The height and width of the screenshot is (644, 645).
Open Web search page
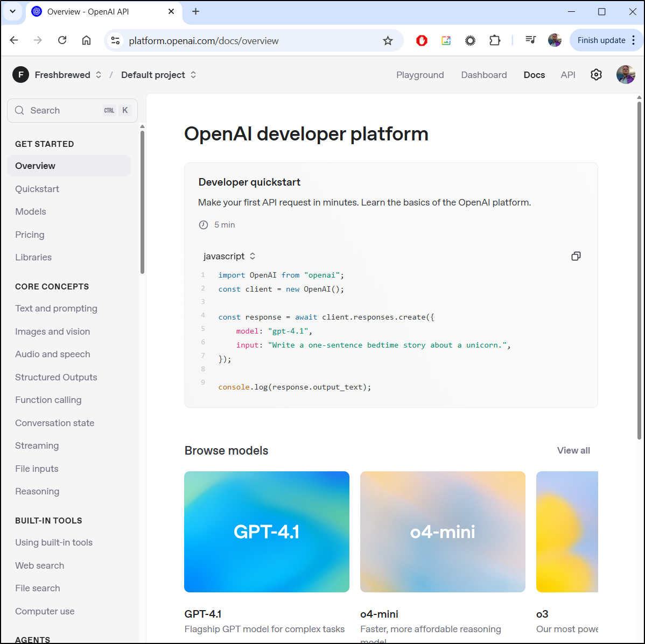click(x=39, y=565)
